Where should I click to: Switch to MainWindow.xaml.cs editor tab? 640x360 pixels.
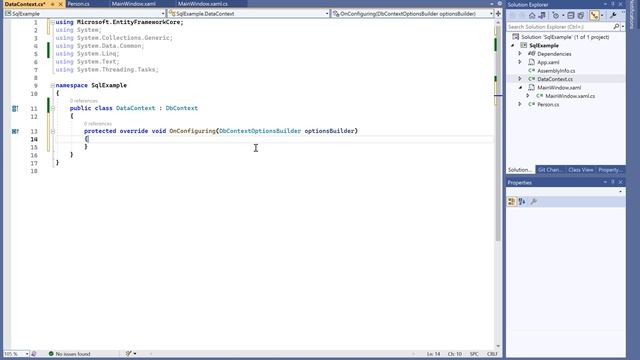pyautogui.click(x=202, y=4)
